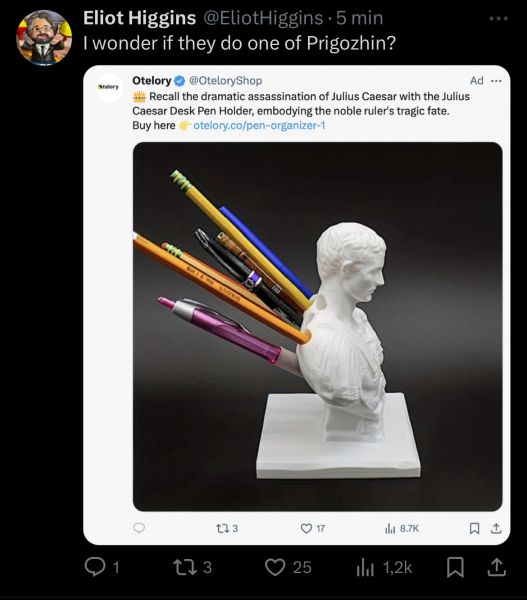Open more options for Eliot Higgins' tweet
Viewport: 527px width, 600px height.
[x=499, y=18]
